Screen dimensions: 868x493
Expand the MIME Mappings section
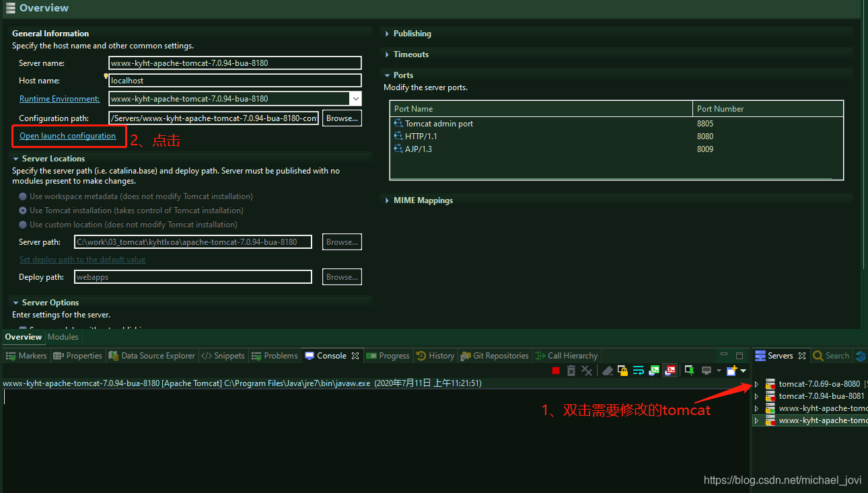coord(387,200)
